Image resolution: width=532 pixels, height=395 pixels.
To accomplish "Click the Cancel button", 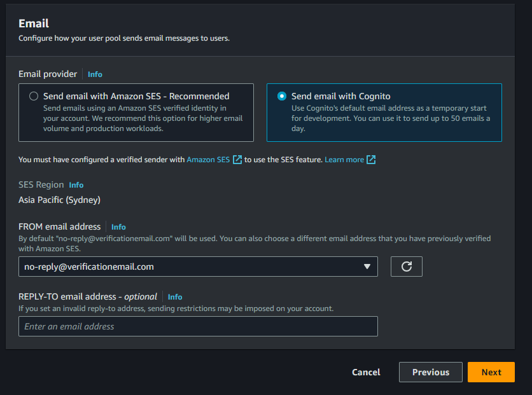I will (366, 372).
